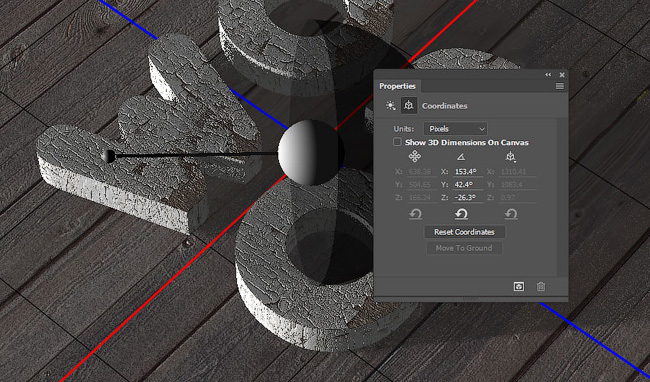Click the position move arrows icon
The width and height of the screenshot is (650, 382).
point(415,156)
